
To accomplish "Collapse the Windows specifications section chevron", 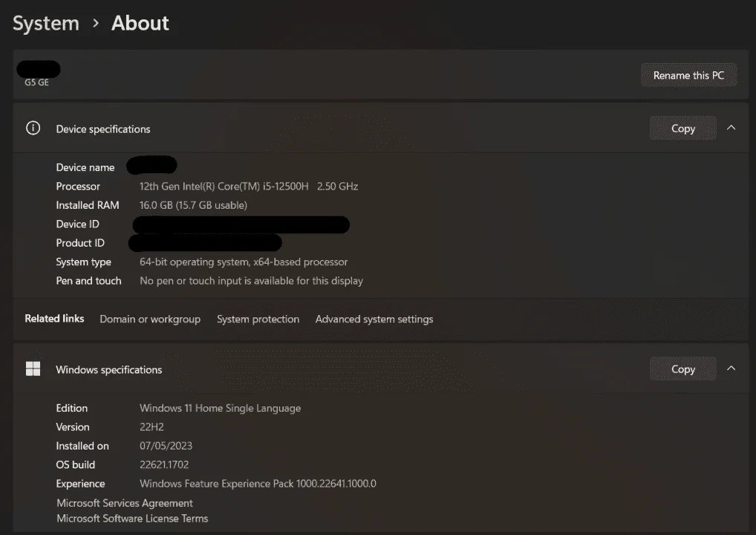I will tap(731, 369).
